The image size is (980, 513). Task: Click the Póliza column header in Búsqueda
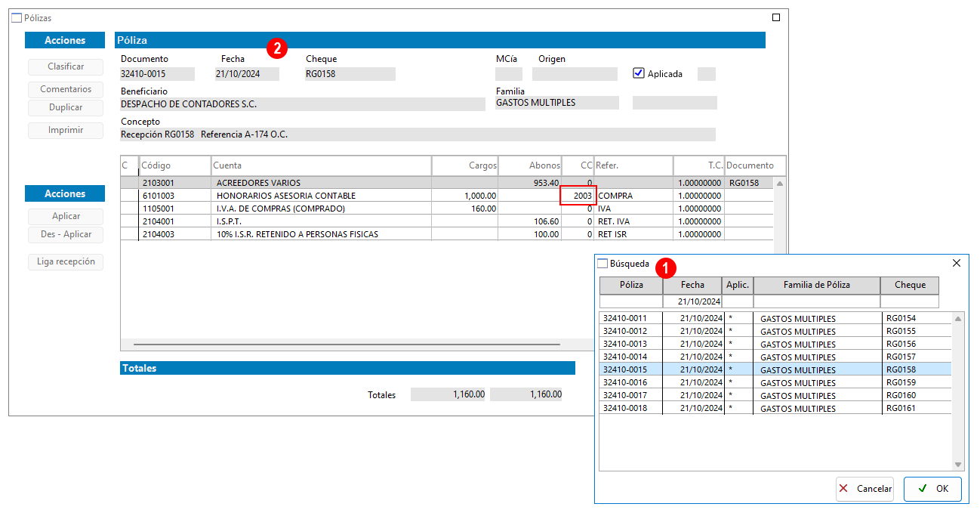pos(631,285)
